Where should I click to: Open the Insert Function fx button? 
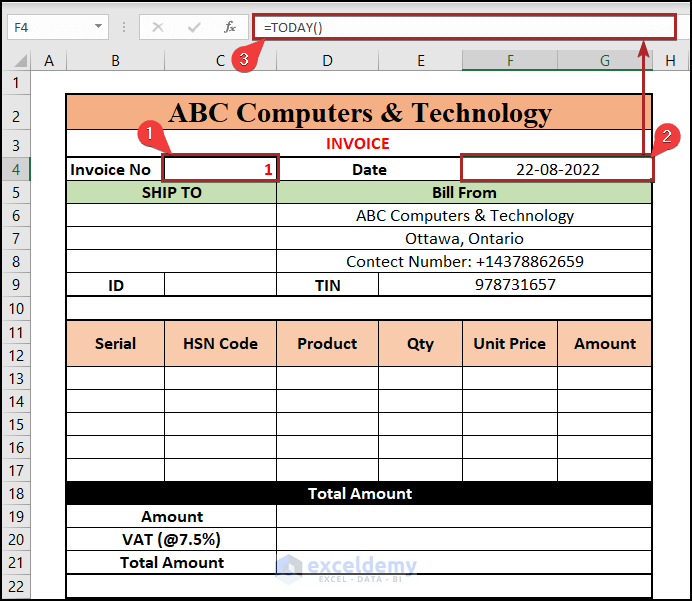(229, 27)
